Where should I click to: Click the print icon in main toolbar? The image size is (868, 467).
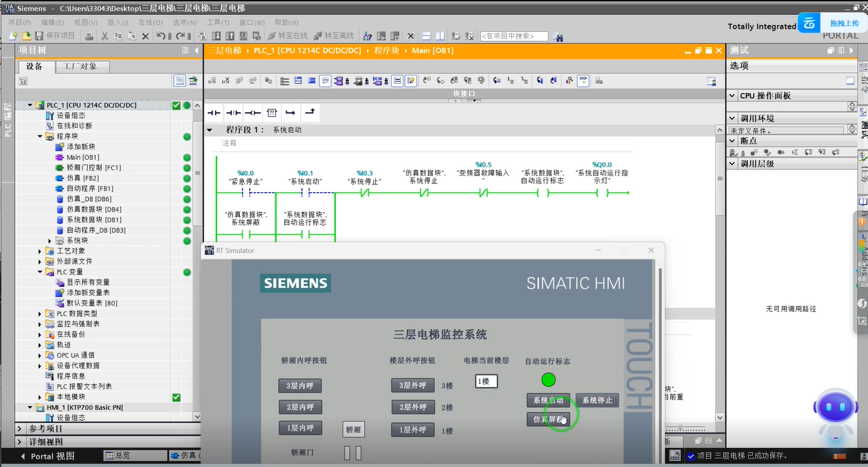(89, 35)
